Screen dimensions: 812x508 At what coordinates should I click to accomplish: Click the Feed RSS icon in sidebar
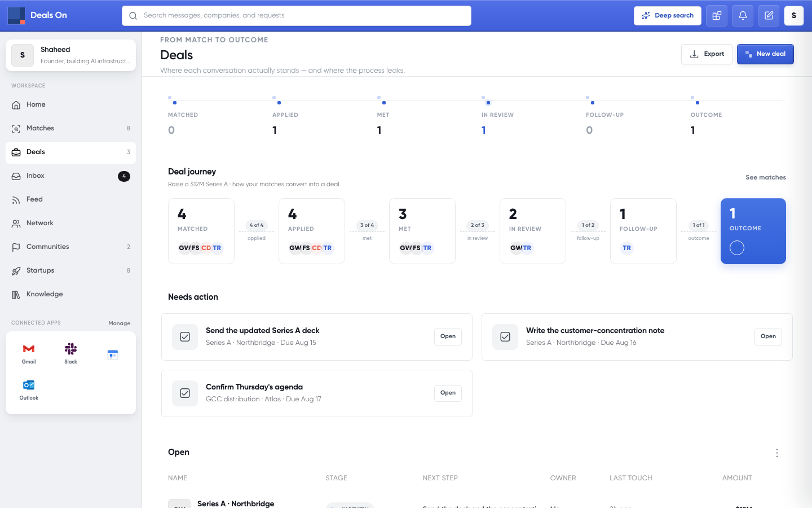16,200
